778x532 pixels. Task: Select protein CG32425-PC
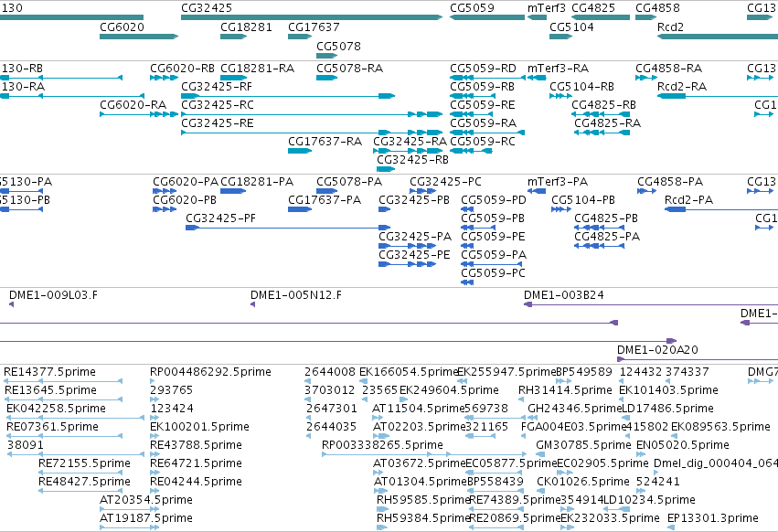pos(445,182)
